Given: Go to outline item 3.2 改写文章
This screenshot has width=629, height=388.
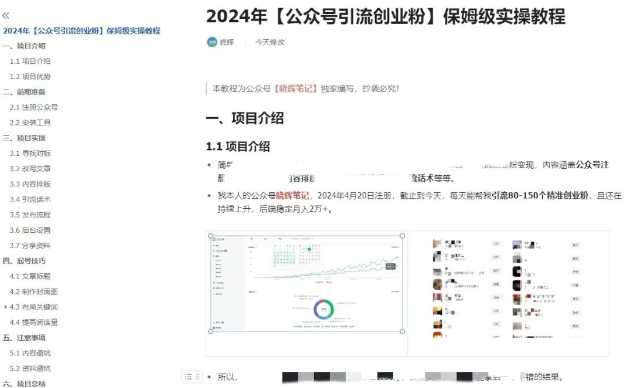Looking at the screenshot, I should click(x=30, y=169).
